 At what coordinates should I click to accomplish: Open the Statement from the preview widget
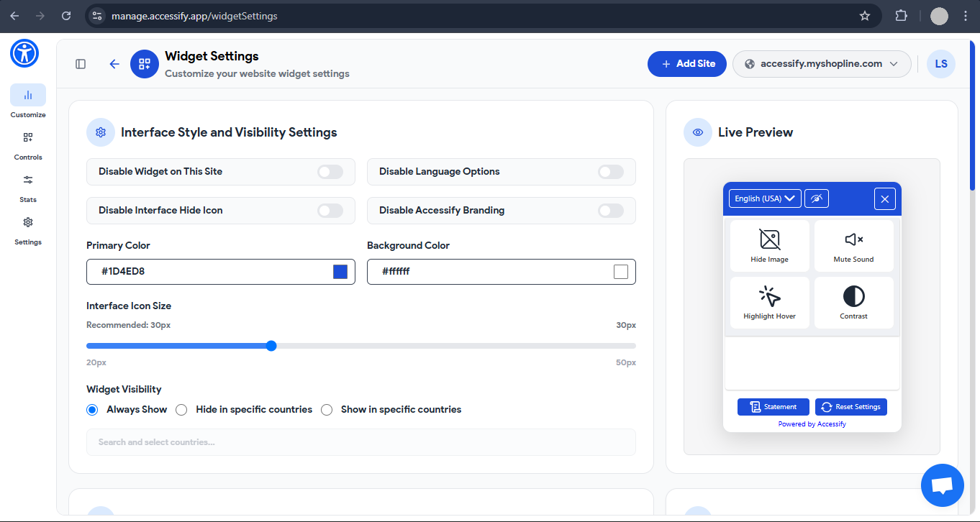click(x=773, y=406)
